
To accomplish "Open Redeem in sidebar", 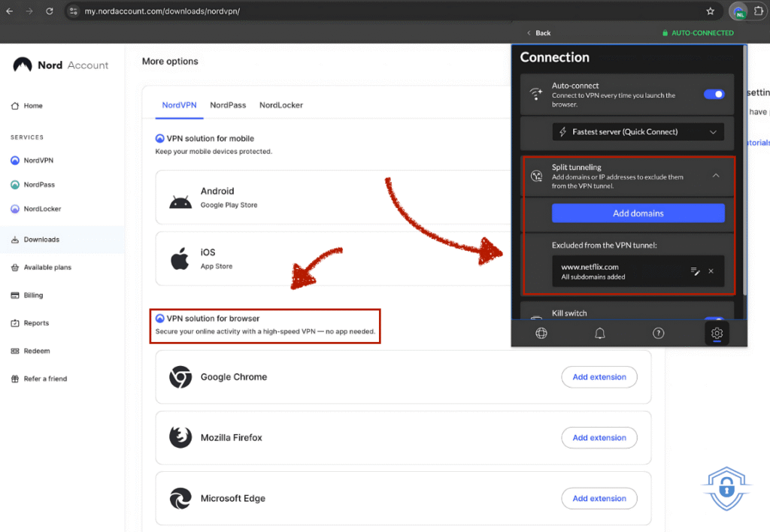I will click(x=30, y=351).
